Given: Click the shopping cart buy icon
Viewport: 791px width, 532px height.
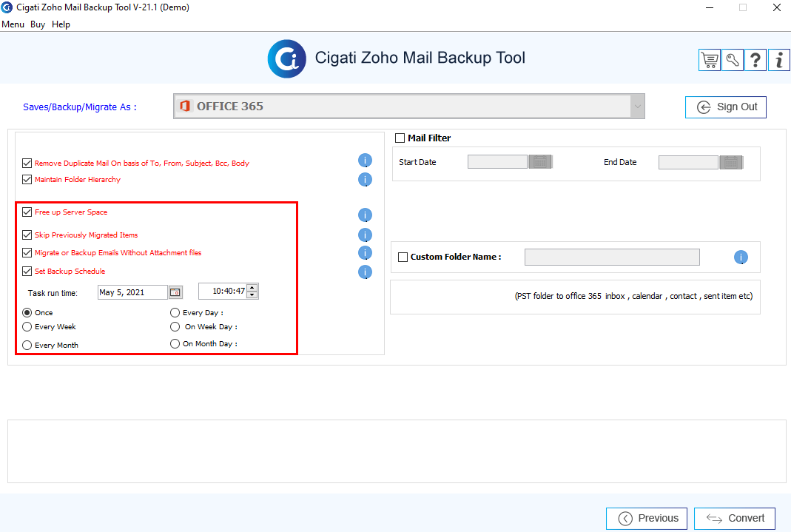Looking at the screenshot, I should tap(710, 60).
